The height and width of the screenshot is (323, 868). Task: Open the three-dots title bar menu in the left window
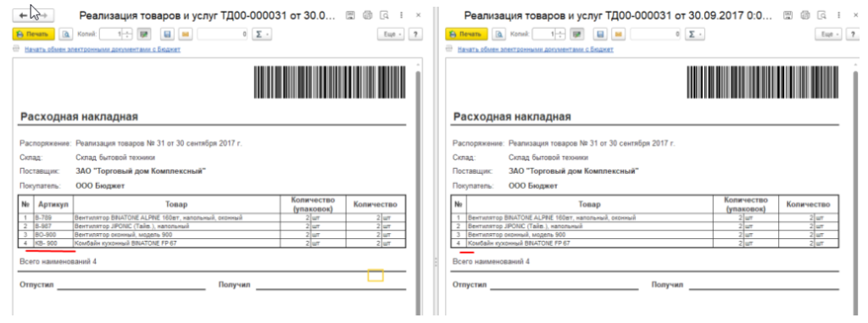(401, 15)
